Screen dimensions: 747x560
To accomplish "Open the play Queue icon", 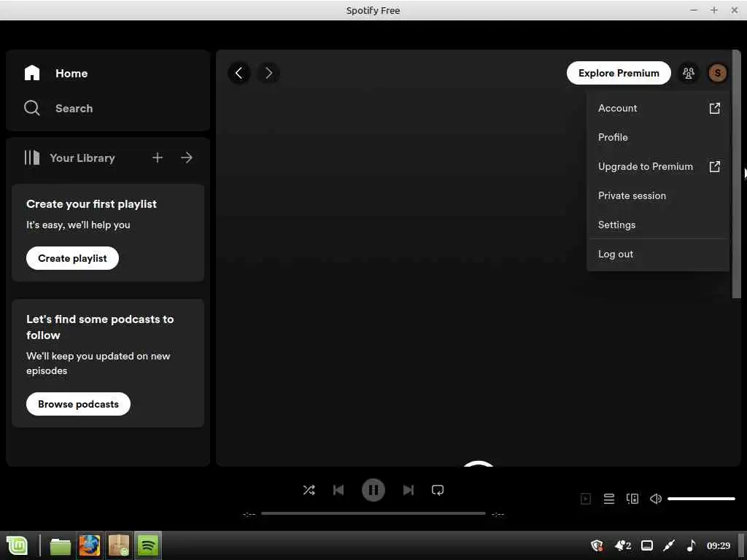I will pos(609,499).
